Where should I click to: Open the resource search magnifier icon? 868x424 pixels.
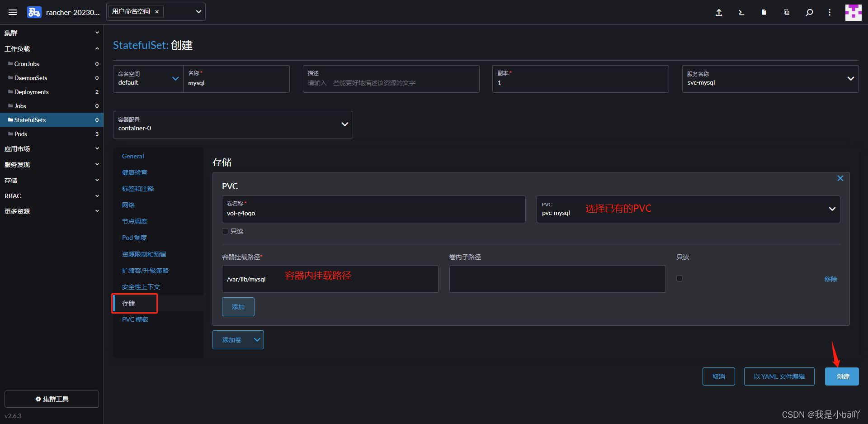[809, 12]
